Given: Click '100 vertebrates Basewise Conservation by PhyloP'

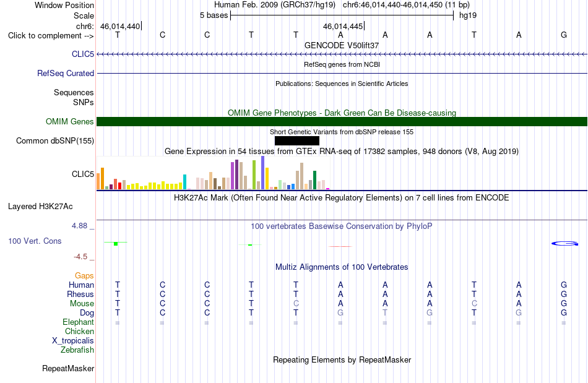Looking at the screenshot, I should [342, 226].
